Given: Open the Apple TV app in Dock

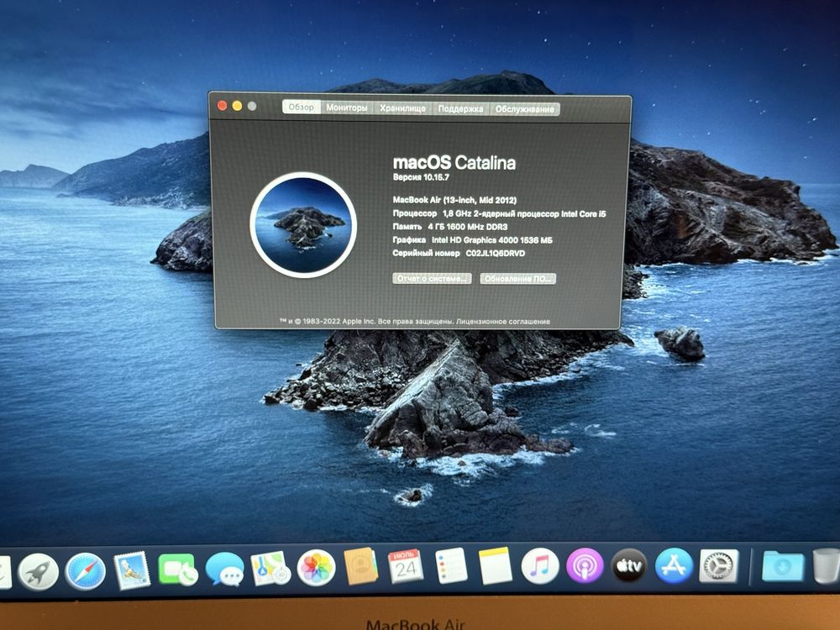Looking at the screenshot, I should (629, 565).
